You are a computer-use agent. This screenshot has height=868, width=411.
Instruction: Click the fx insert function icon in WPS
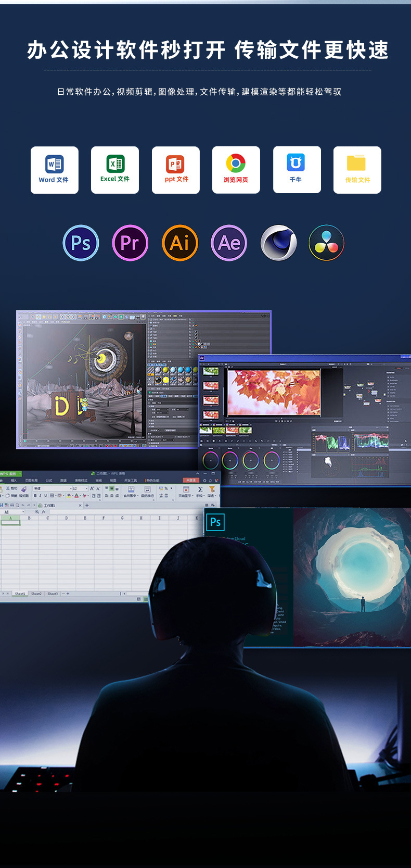[44, 512]
